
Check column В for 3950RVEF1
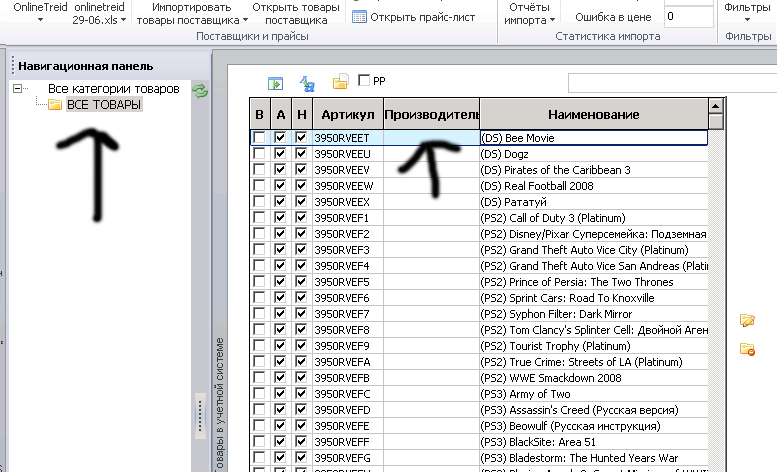click(x=259, y=217)
